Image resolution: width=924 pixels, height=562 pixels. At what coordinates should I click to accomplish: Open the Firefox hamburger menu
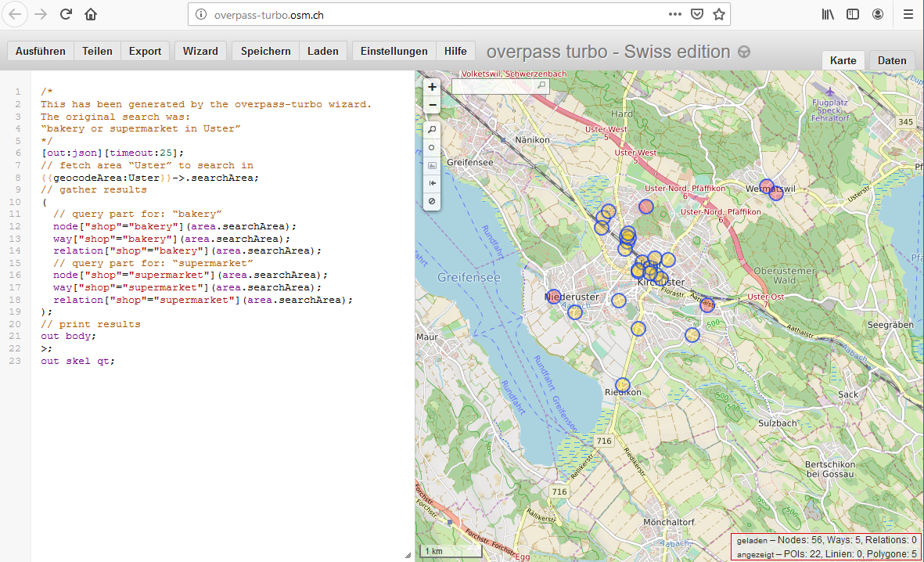(908, 14)
